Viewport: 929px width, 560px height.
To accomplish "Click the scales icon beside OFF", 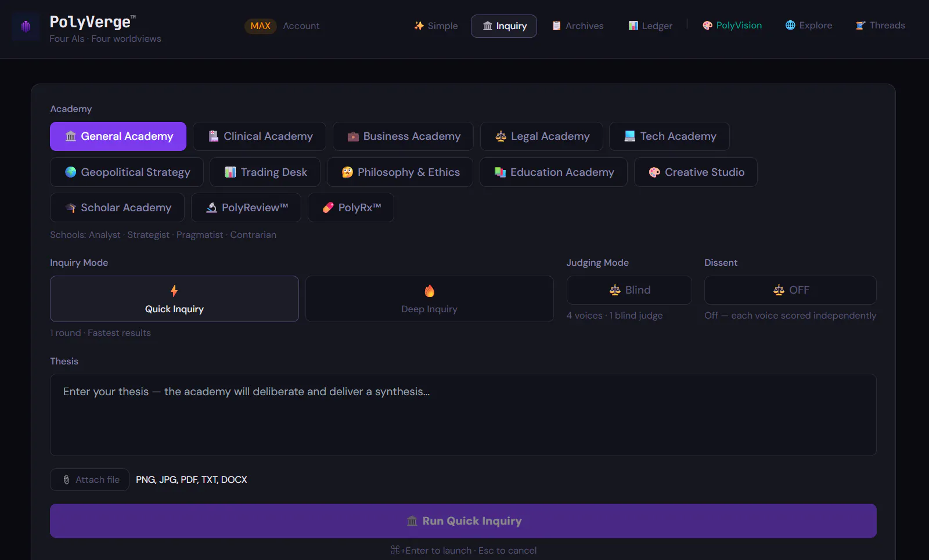I will tap(779, 290).
